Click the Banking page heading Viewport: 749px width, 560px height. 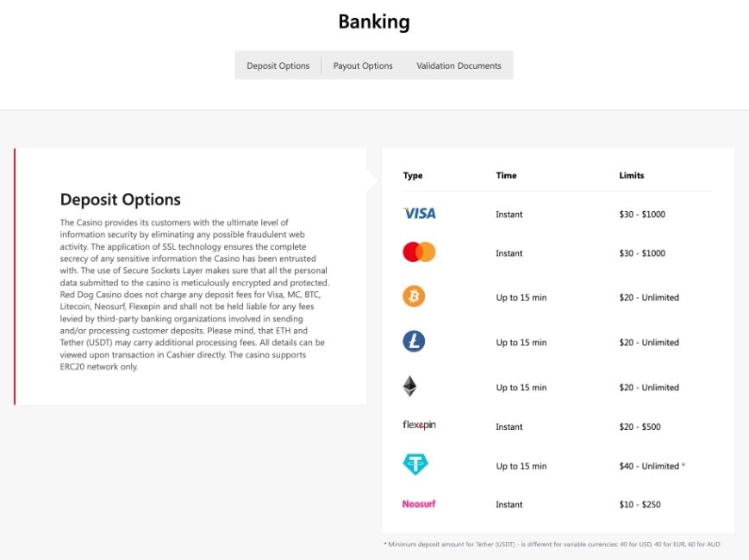tap(374, 22)
